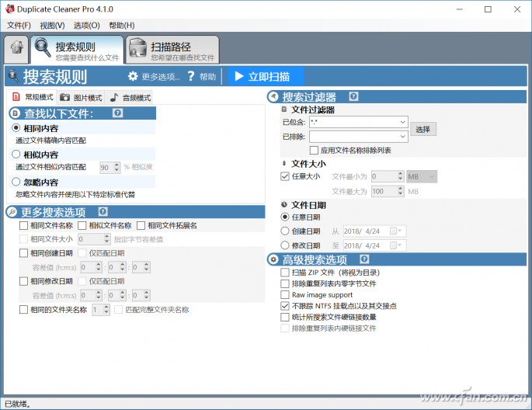Click the 选择 button
Screen dimensions: 532x410
pos(422,129)
